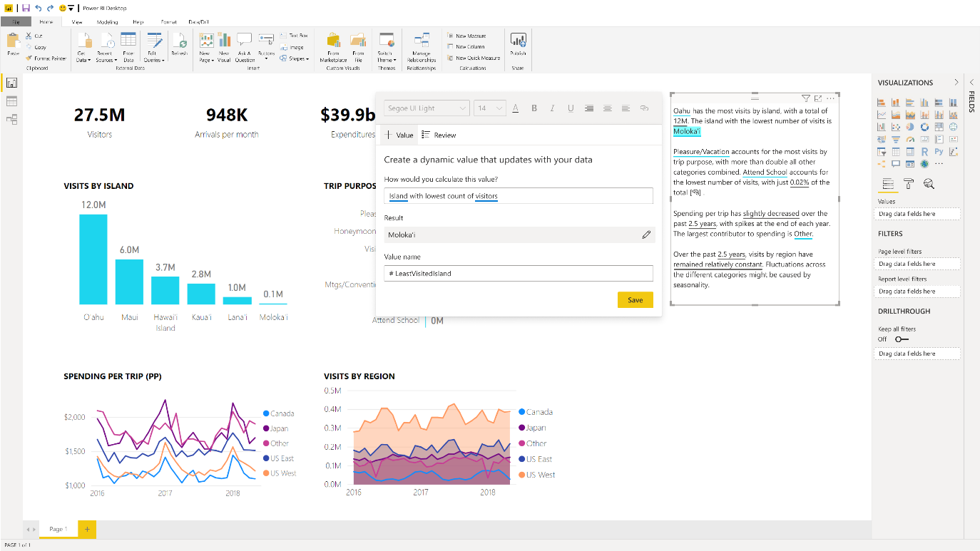The height and width of the screenshot is (551, 980).
Task: Expand the FIELDS pane with chevron
Action: 971,83
